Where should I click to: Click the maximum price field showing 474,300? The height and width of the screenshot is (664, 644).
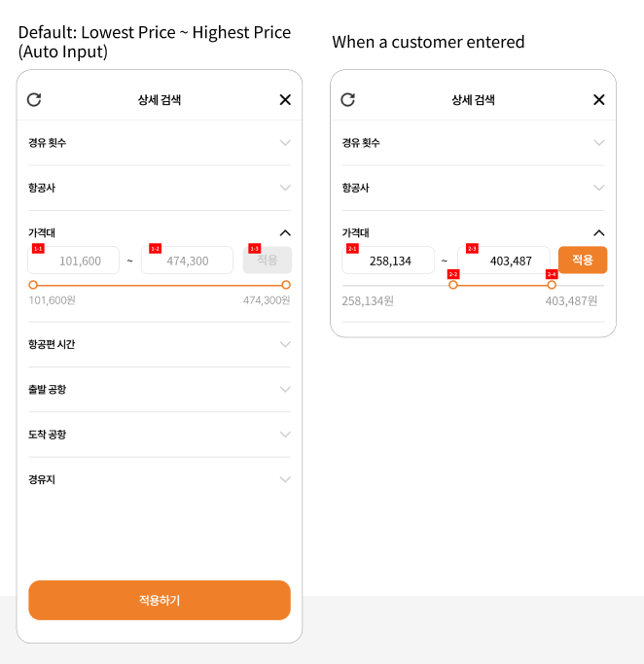(188, 261)
